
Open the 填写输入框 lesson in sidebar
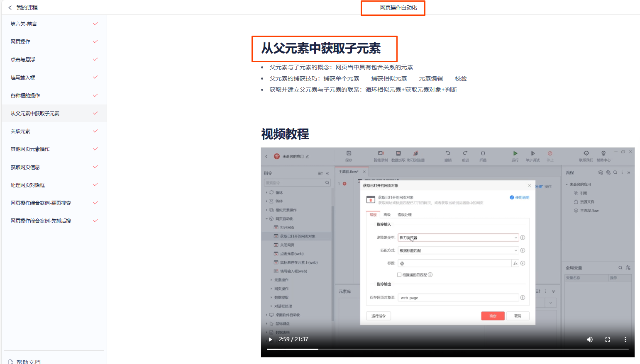coord(23,78)
